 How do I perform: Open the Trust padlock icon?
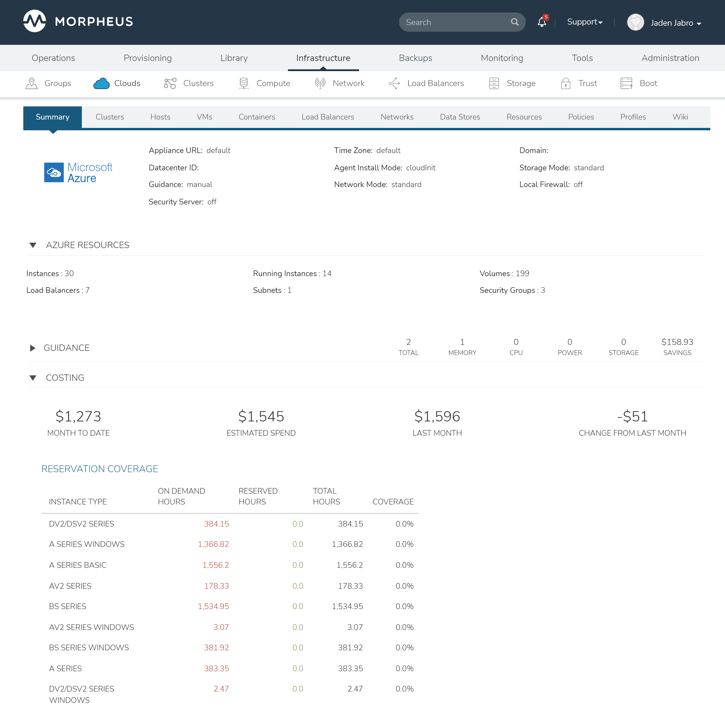click(565, 83)
